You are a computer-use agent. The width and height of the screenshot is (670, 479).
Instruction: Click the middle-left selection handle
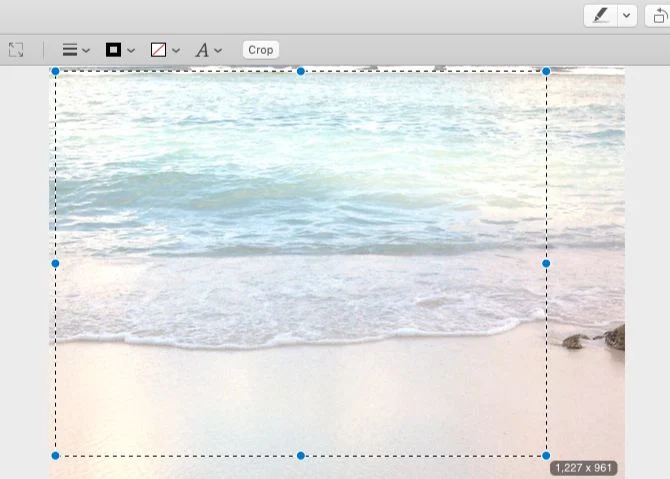55,263
